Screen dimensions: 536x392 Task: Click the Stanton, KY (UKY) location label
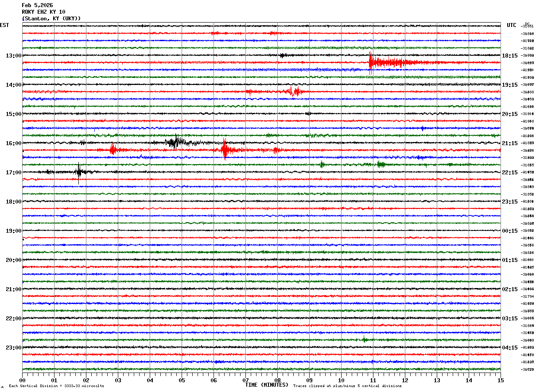[51, 19]
